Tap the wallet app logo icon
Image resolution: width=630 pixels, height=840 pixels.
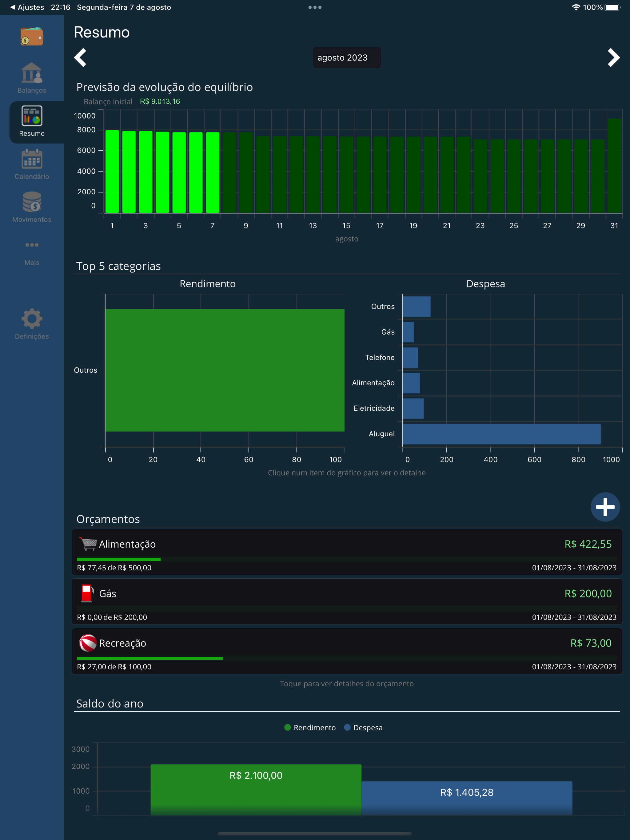pyautogui.click(x=32, y=36)
